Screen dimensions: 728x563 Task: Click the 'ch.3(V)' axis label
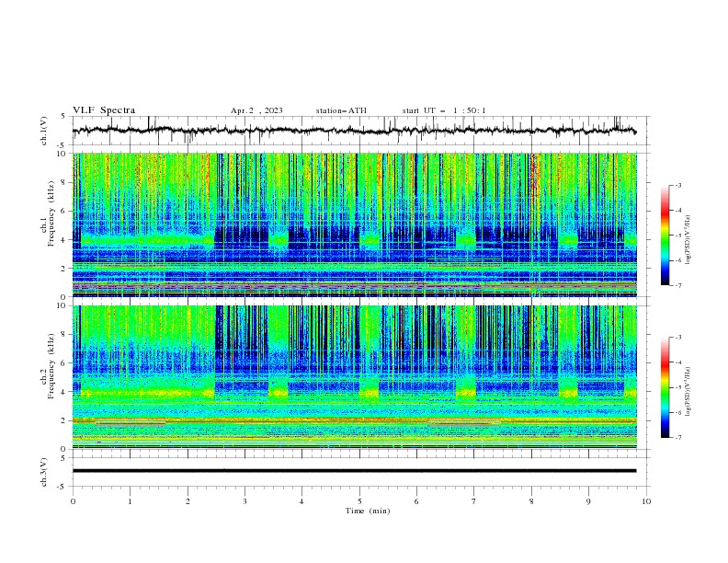click(44, 472)
